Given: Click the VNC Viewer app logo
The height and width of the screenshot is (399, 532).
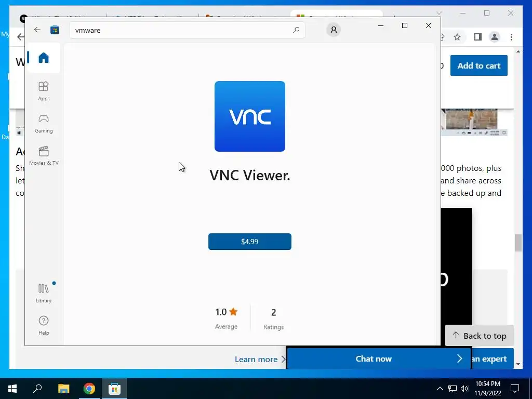Looking at the screenshot, I should (x=250, y=116).
